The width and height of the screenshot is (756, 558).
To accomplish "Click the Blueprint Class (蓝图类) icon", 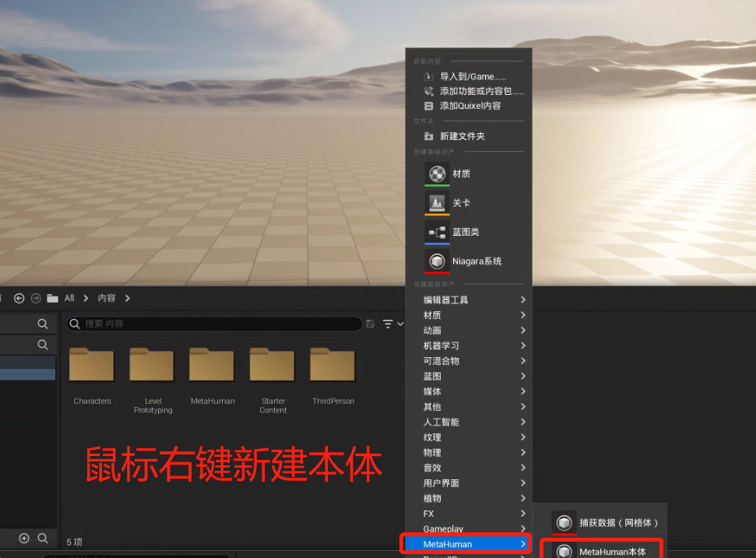I will click(437, 232).
